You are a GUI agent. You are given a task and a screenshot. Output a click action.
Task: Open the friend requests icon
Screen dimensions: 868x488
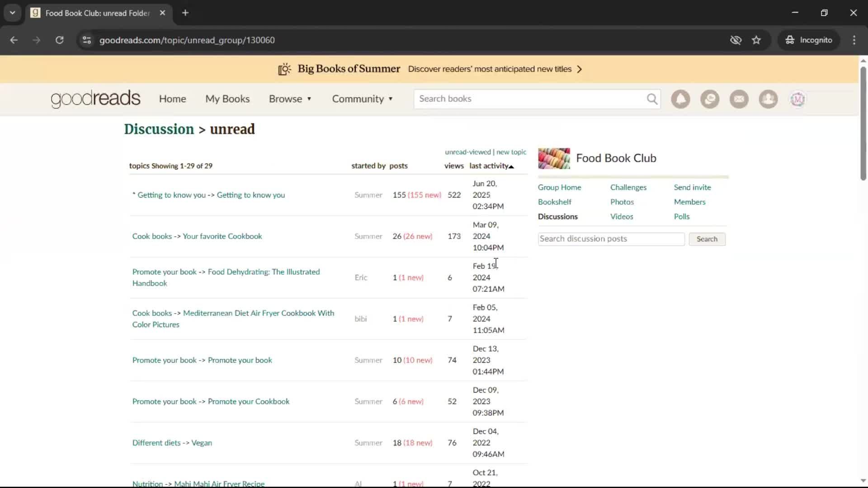coord(768,99)
